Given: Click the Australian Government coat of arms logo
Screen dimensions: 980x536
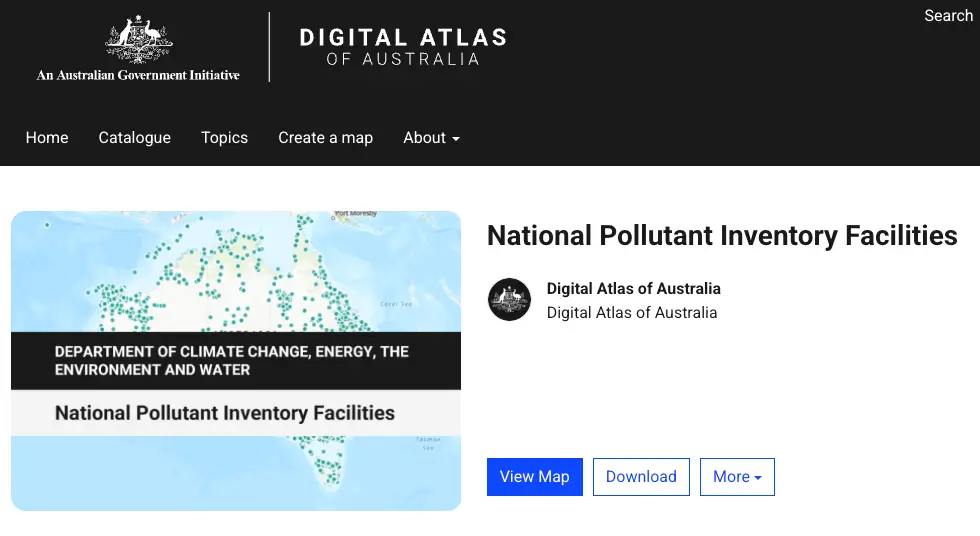Looking at the screenshot, I should pos(138,40).
